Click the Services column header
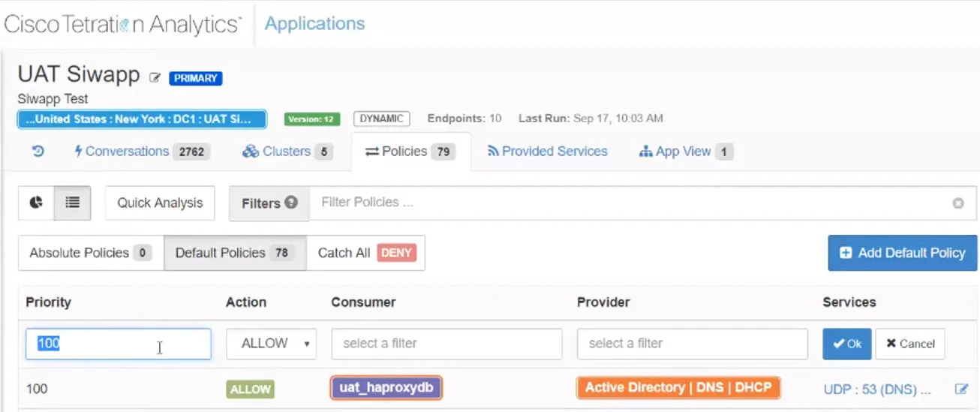Image resolution: width=980 pixels, height=412 pixels. tap(849, 302)
